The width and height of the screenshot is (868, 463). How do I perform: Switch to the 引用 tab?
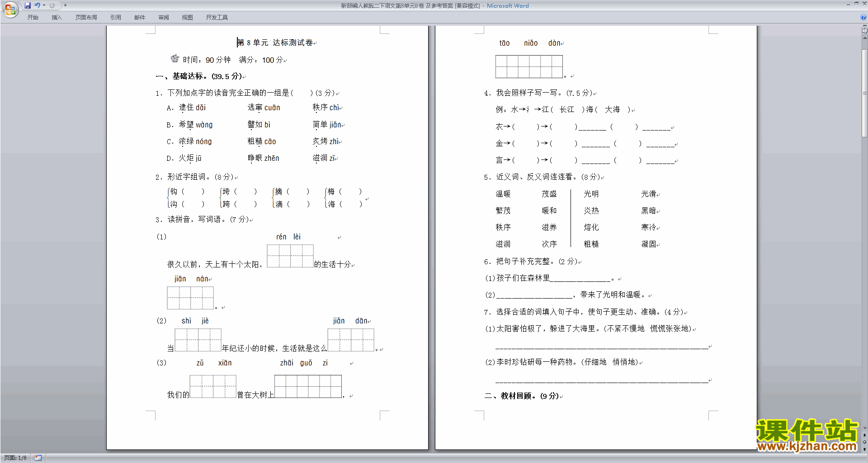116,18
